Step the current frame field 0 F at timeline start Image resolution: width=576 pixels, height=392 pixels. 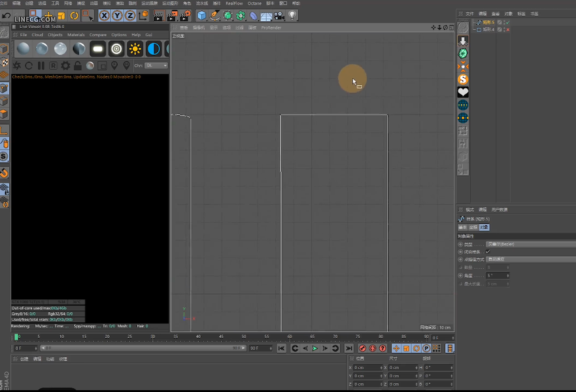[25, 348]
